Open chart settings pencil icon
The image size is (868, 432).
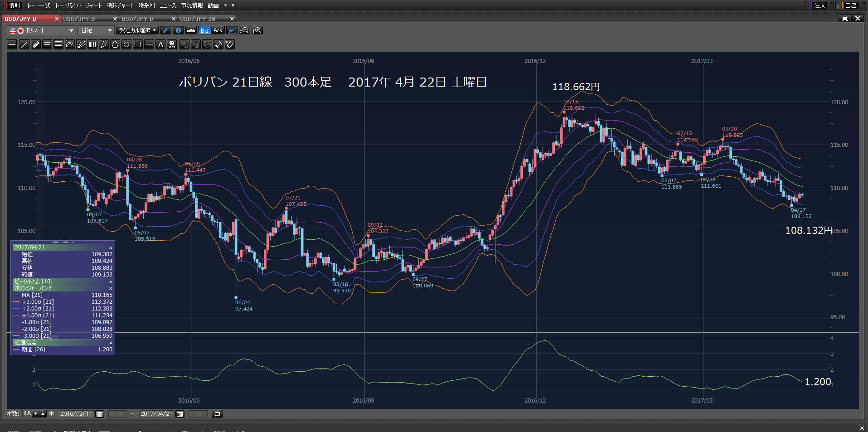pyautogui.click(x=166, y=30)
